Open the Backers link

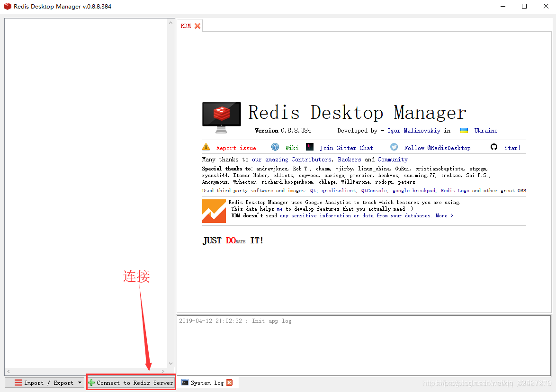pyautogui.click(x=349, y=160)
